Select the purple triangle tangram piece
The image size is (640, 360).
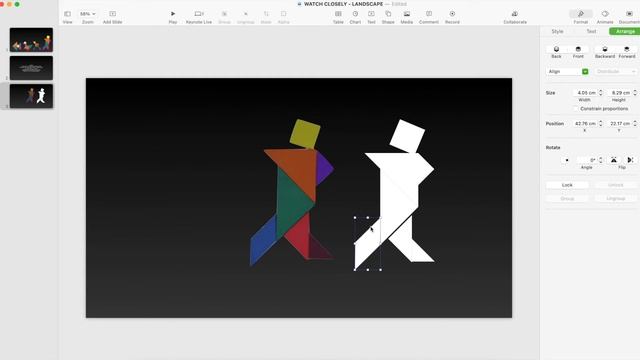coord(323,168)
